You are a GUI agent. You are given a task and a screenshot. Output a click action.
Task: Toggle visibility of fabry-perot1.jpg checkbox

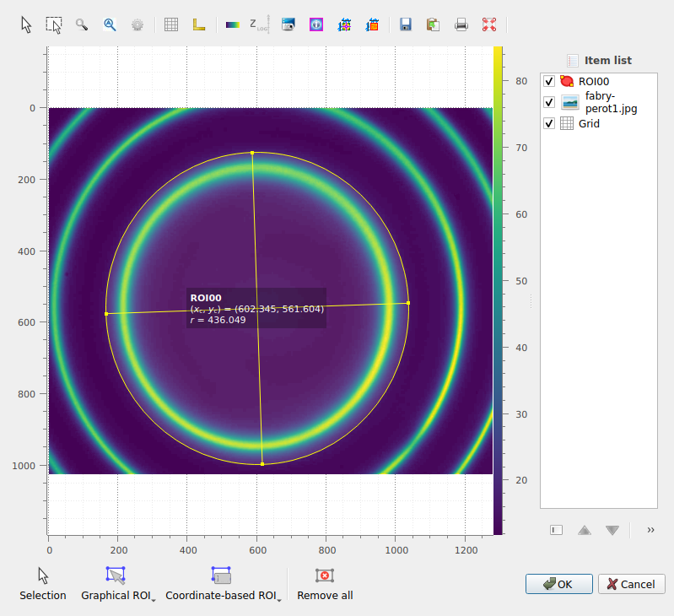click(x=549, y=102)
